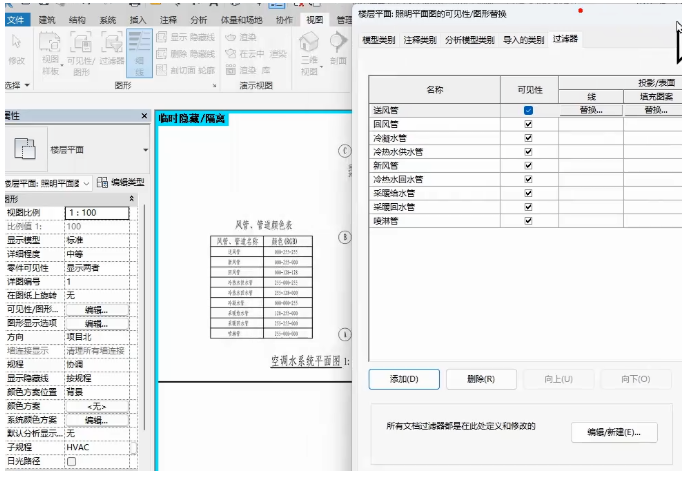Toggle visibility checkbox for 送风管 filter
Image resolution: width=691 pixels, height=477 pixels.
click(x=528, y=110)
